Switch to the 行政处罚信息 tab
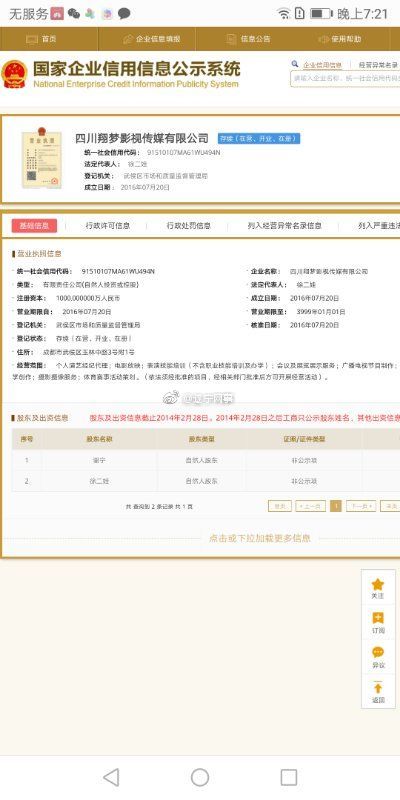 click(188, 226)
